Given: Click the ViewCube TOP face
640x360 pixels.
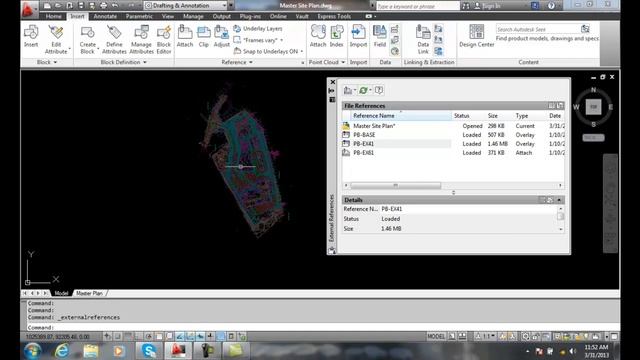Looking at the screenshot, I should (x=593, y=107).
